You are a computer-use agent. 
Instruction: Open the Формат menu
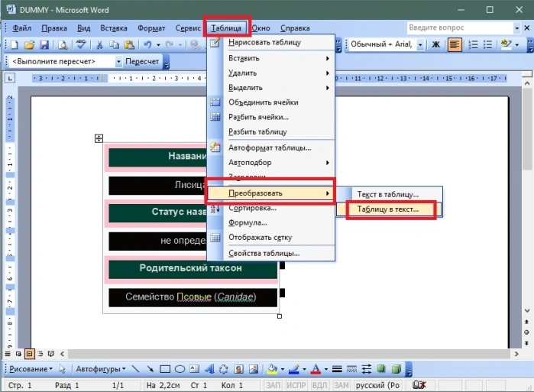point(151,28)
